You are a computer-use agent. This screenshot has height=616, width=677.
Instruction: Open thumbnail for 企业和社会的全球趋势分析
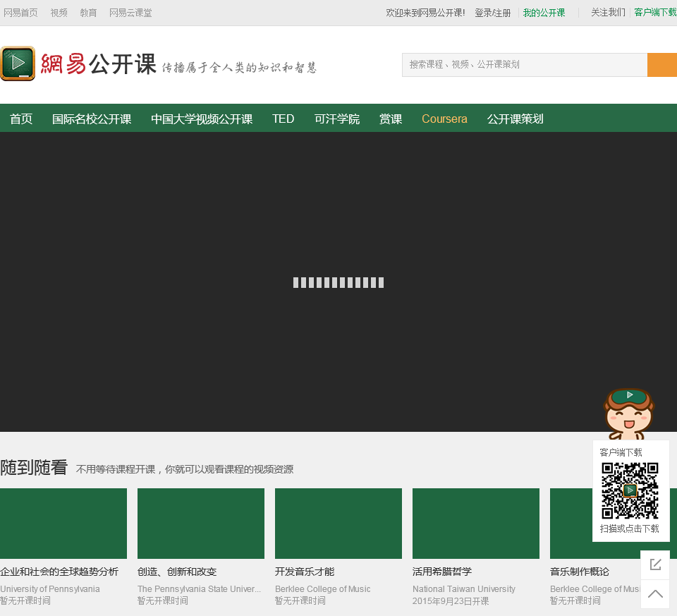tap(63, 523)
